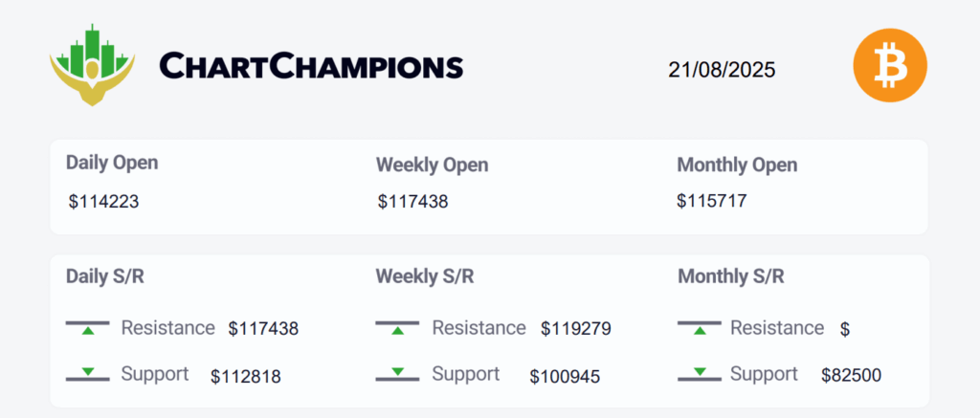Screen dimensions: 980x418
Task: Click the empty Monthly Resistance $ value
Action: [845, 329]
